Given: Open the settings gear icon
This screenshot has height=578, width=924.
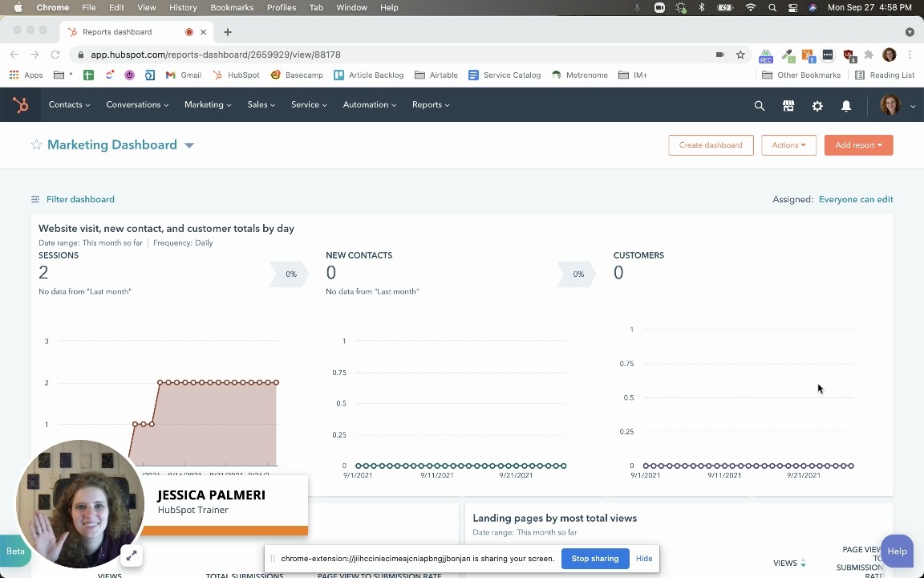Looking at the screenshot, I should [817, 105].
